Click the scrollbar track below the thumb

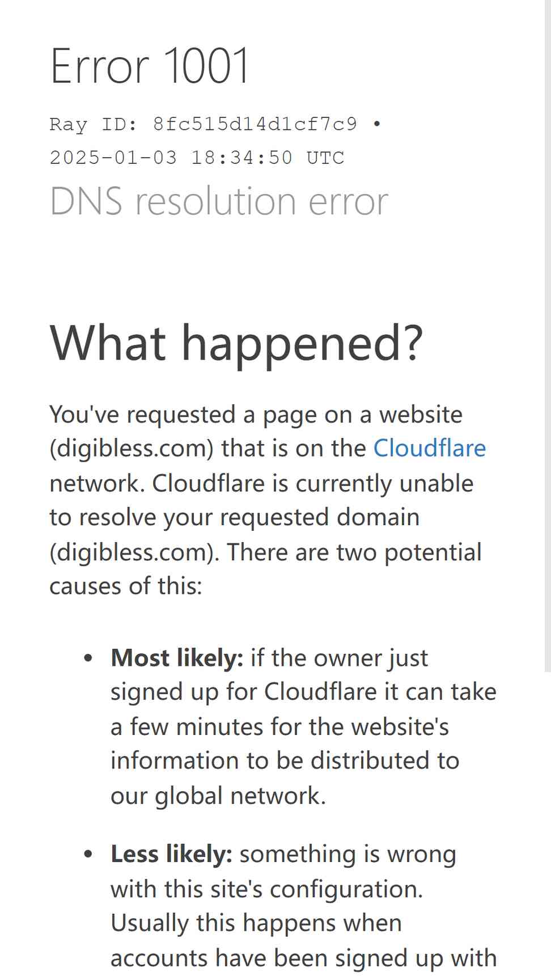548,825
